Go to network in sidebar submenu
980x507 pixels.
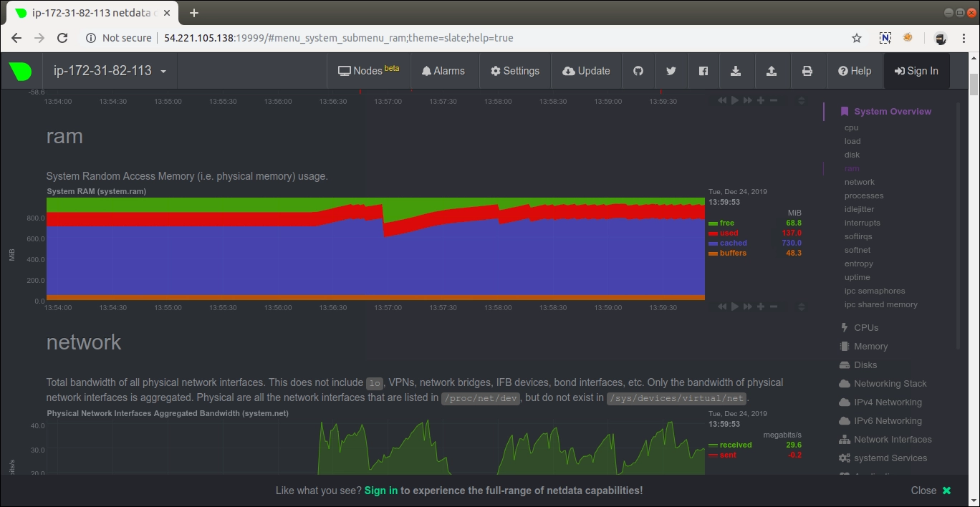859,182
